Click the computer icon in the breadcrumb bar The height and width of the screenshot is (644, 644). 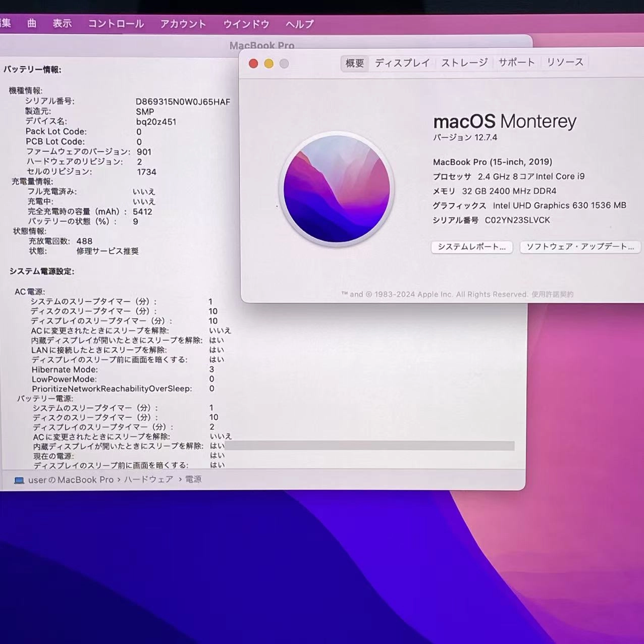[19, 479]
